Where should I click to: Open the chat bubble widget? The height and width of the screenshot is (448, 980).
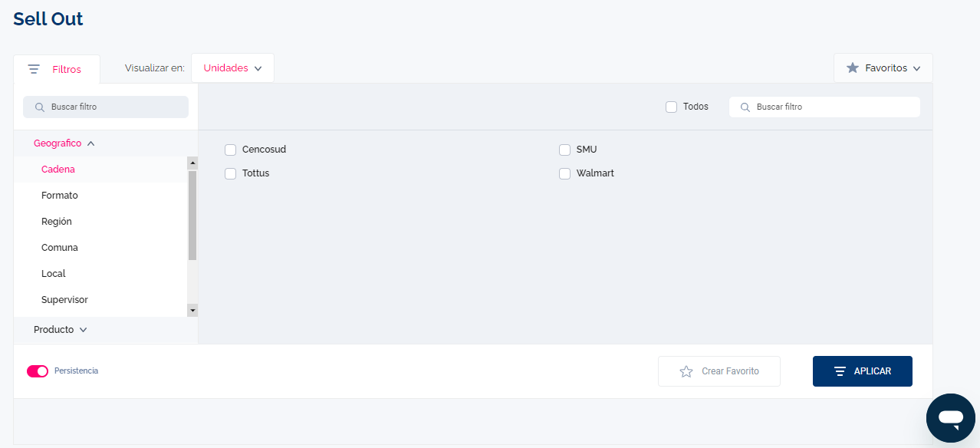tap(950, 418)
